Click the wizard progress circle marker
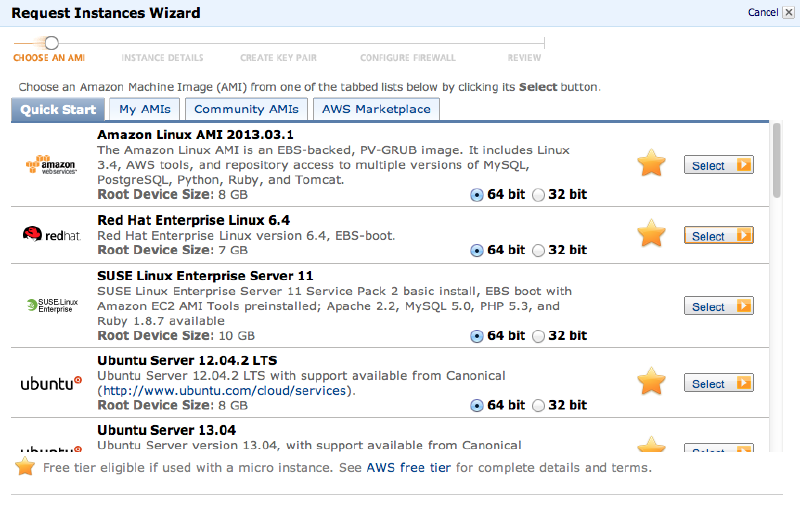 pyautogui.click(x=52, y=43)
